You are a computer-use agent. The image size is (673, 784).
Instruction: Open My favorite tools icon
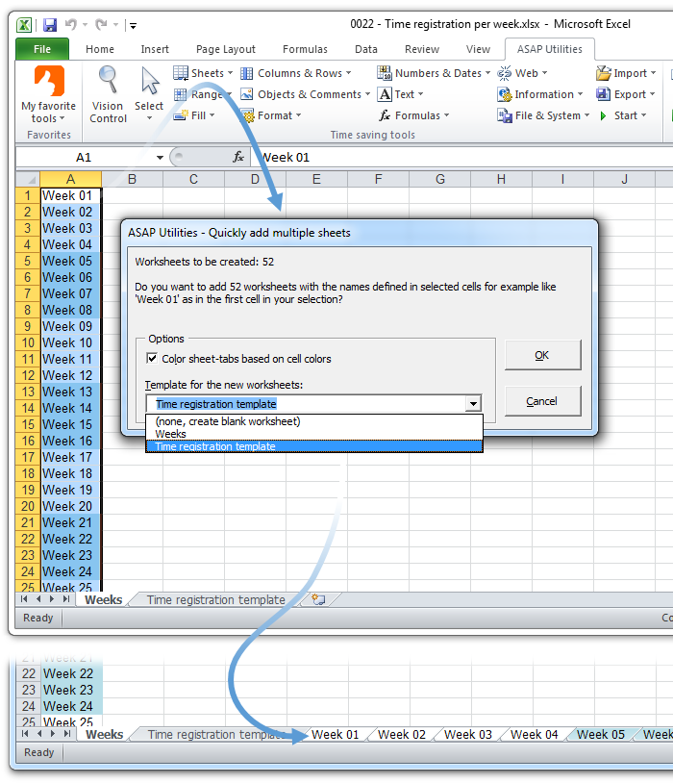(x=48, y=81)
